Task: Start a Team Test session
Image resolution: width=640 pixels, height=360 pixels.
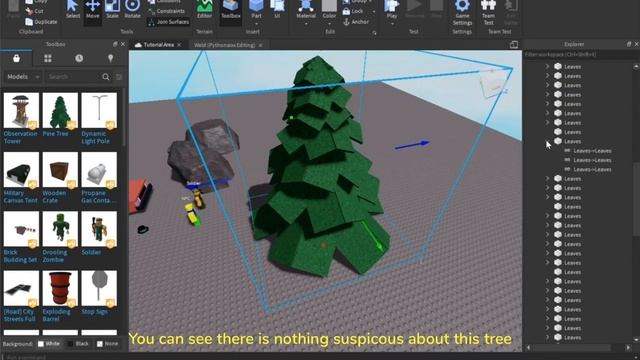Action: (x=488, y=12)
